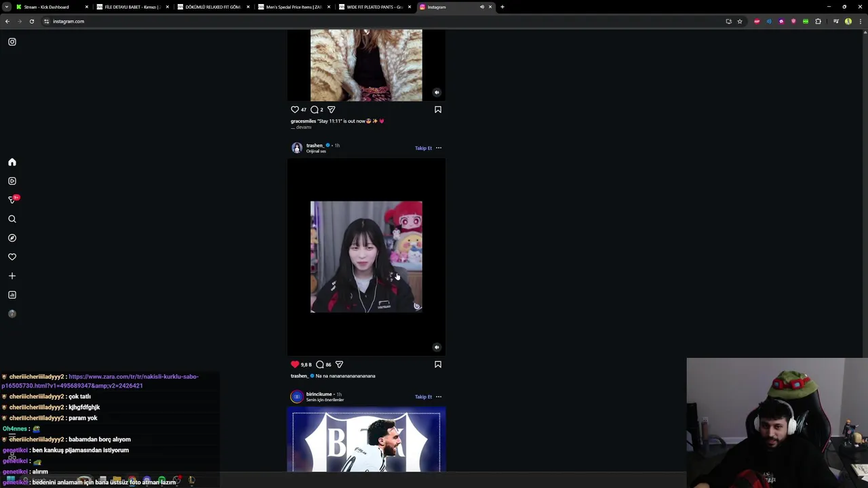Open the birincikume profile avatar
The height and width of the screenshot is (488, 868).
pos(297,396)
